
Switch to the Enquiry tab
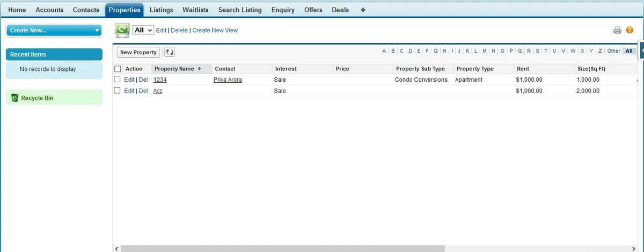[283, 10]
